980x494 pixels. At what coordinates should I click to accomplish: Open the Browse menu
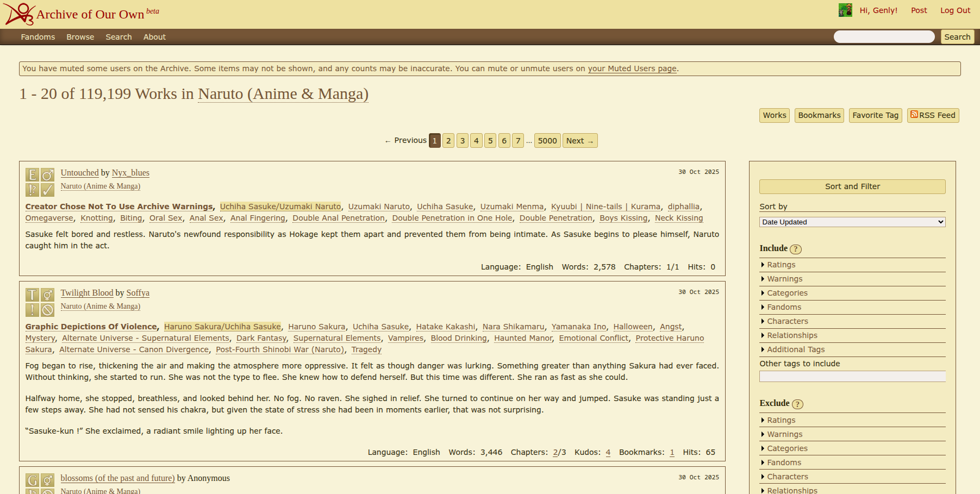click(80, 37)
